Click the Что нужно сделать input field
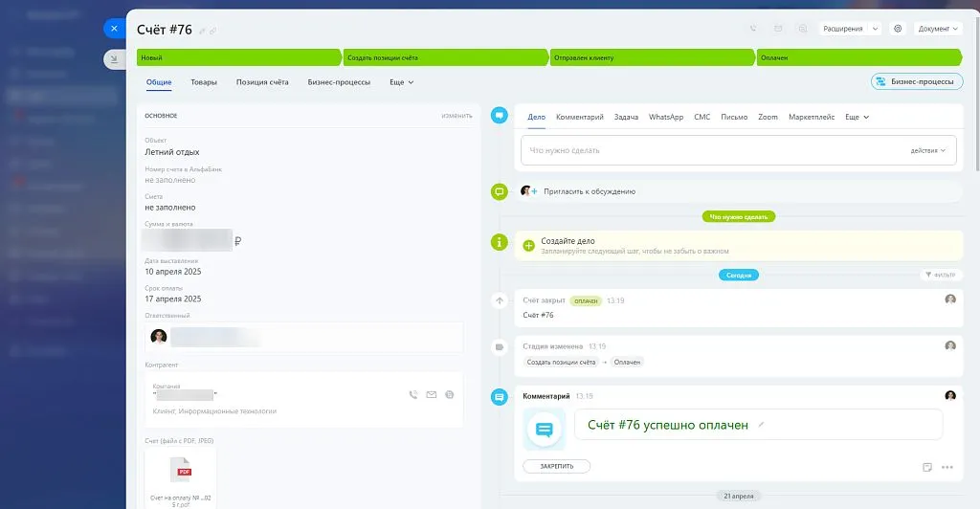980x509 pixels. tap(708, 150)
